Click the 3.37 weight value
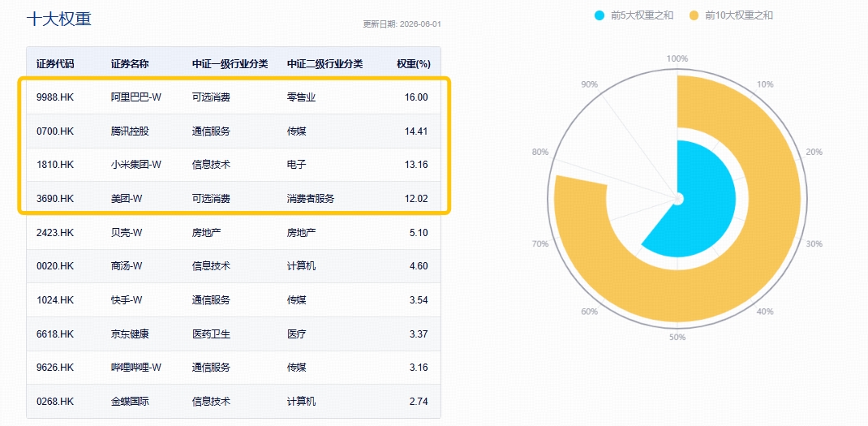This screenshot has width=868, height=426. tap(419, 334)
